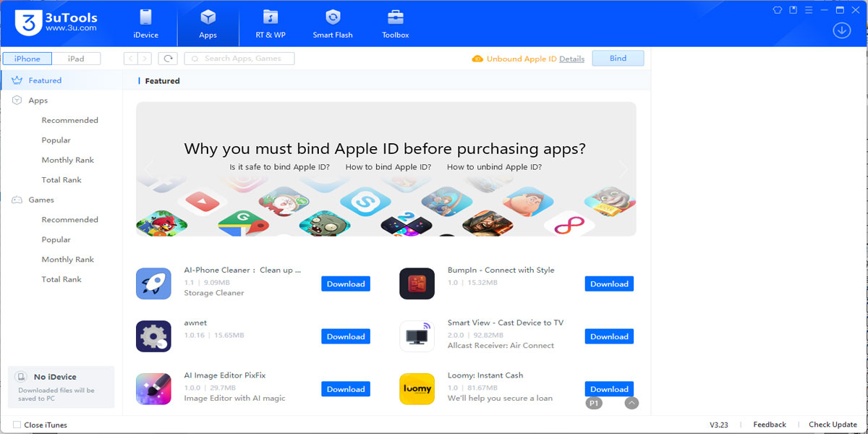Open the Toolbox section
The image size is (868, 434).
click(x=396, y=24)
